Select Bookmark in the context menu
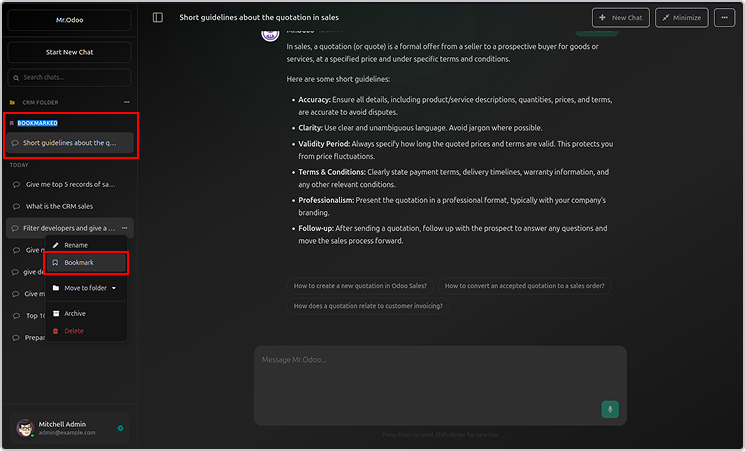The width and height of the screenshot is (745, 451). 79,262
